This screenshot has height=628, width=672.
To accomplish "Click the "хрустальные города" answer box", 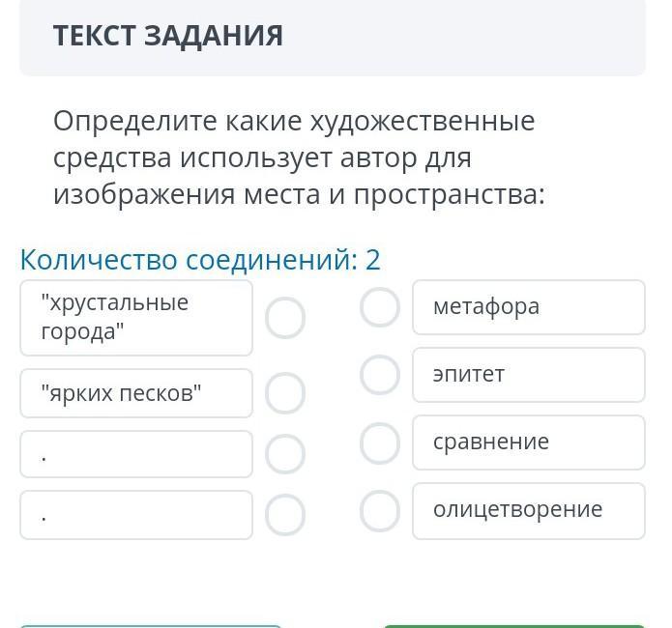I will click(x=136, y=318).
